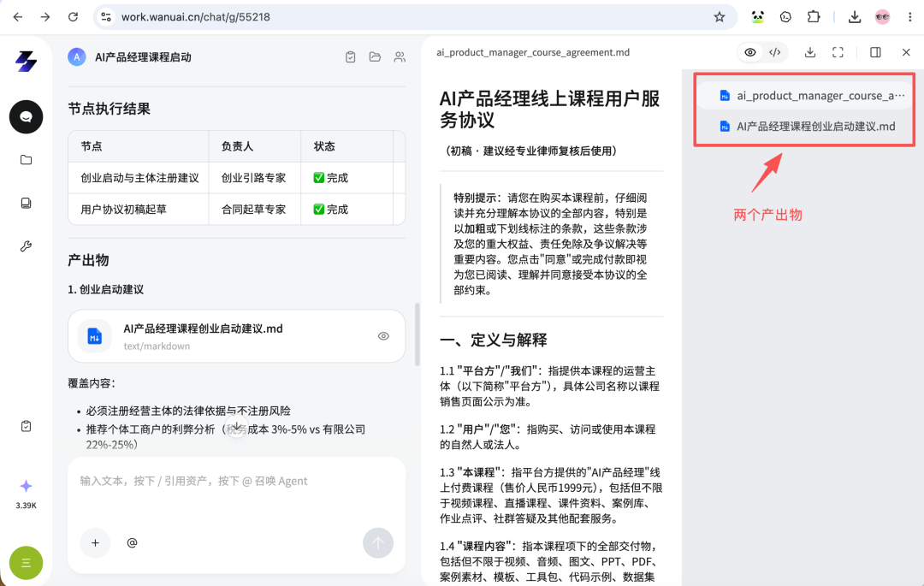Expand the preview to fullscreen
The height and width of the screenshot is (586, 924).
[x=838, y=52]
